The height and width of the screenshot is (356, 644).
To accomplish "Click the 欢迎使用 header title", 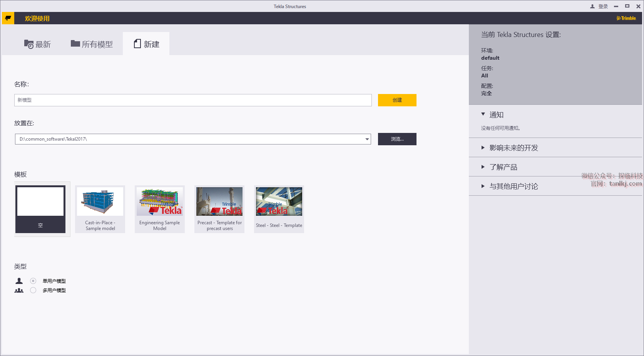I will [37, 18].
